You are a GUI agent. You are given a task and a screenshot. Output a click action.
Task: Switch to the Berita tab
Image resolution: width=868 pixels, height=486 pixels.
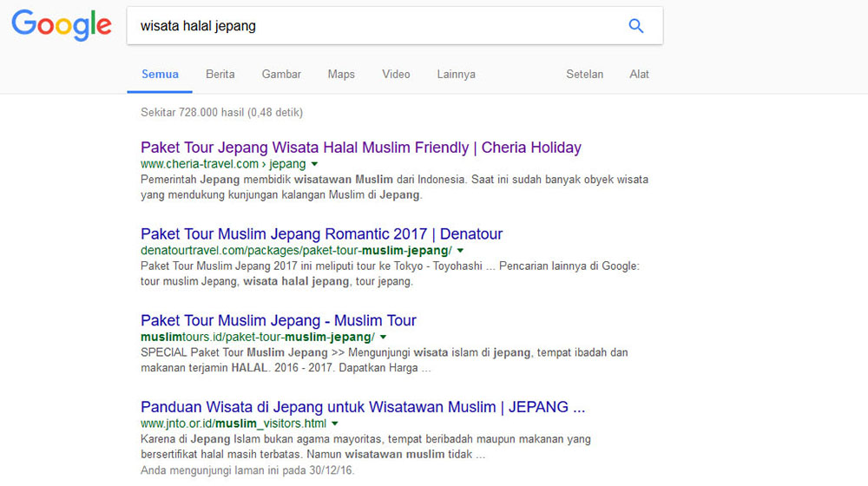[x=220, y=75]
